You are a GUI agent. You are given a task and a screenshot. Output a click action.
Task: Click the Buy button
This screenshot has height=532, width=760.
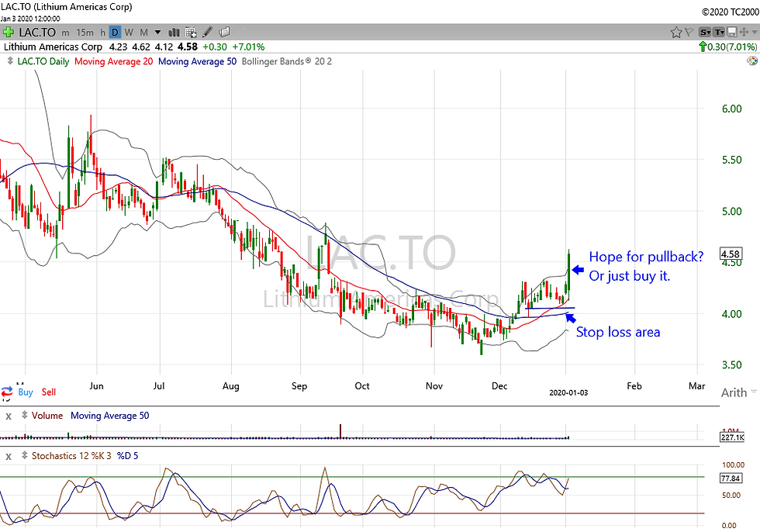coord(25,392)
